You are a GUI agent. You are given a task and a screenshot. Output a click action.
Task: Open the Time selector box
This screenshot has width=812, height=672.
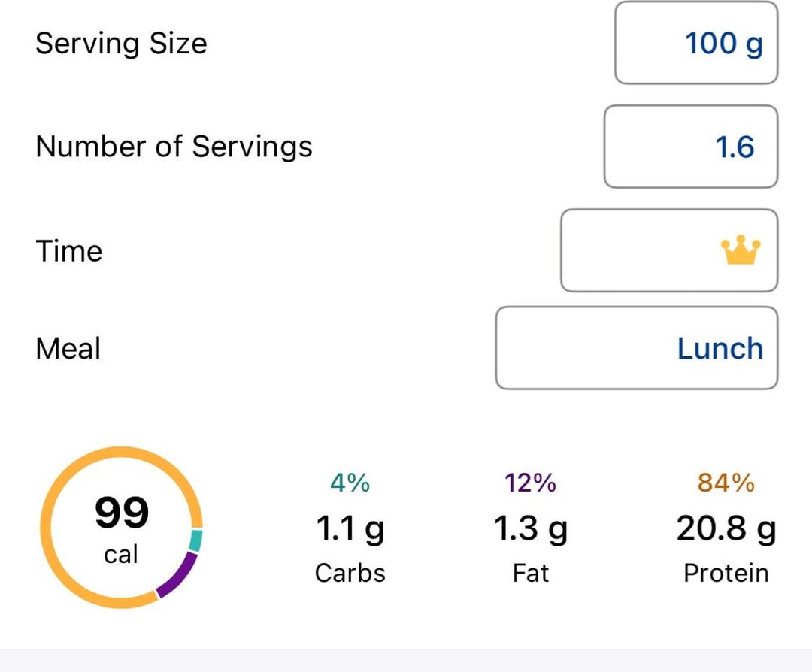(669, 250)
